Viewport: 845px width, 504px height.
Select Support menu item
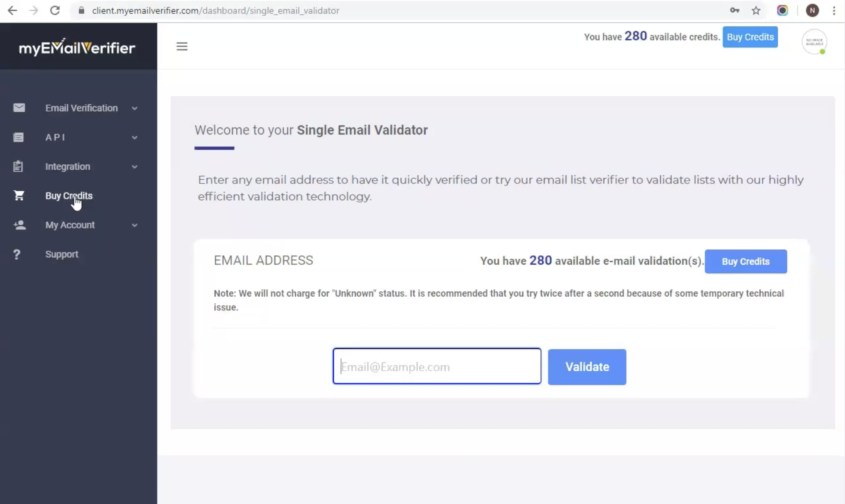pos(62,254)
